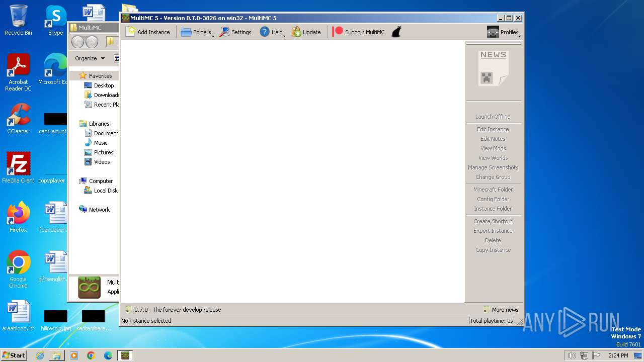Viewport: 644px width, 362px height.
Task: Click MultiMC taskbar button
Action: tap(125, 355)
